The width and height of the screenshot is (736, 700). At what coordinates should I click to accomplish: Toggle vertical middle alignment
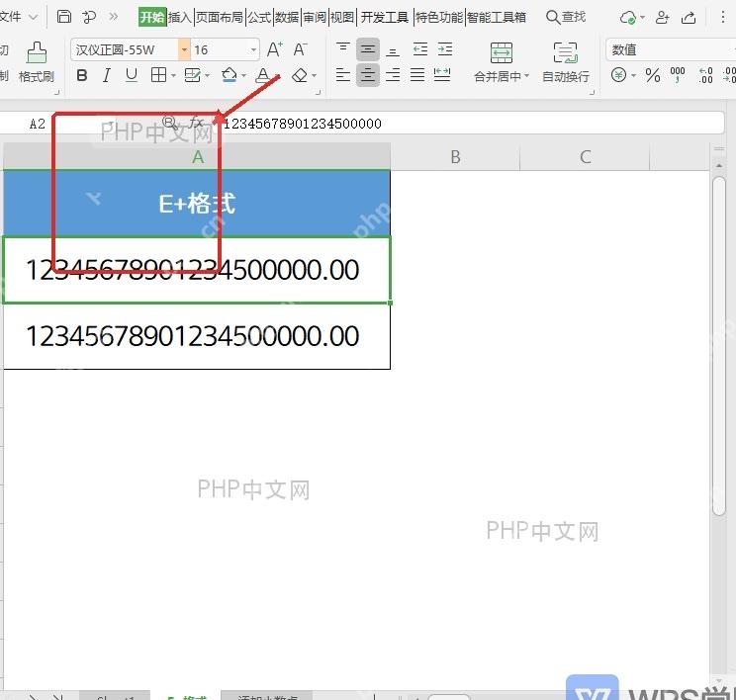click(368, 49)
